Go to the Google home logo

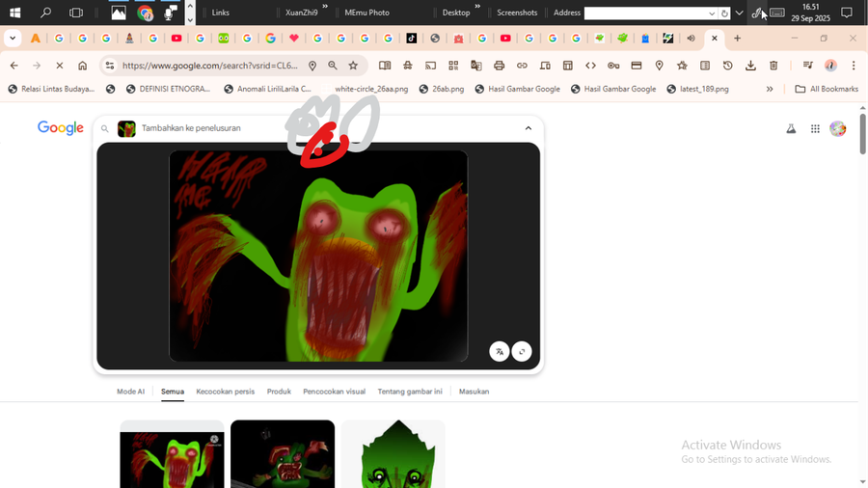61,128
